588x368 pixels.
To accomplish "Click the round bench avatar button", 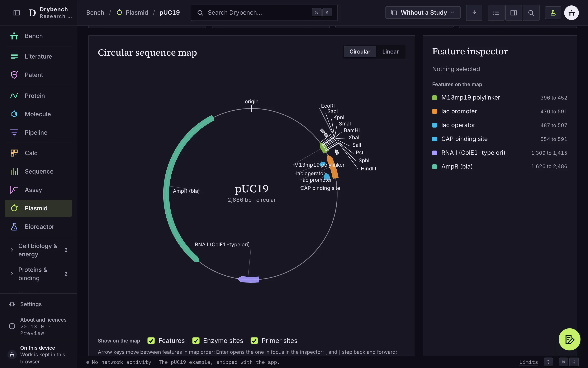I will coord(572,13).
